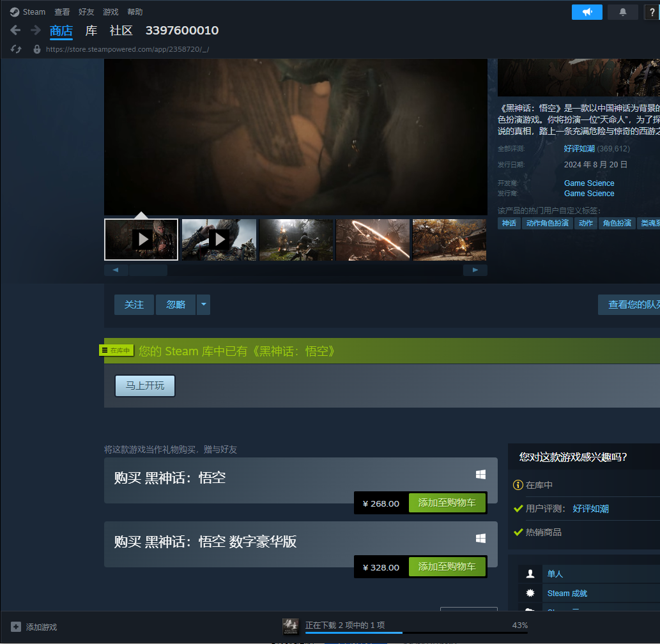Click the green checkmark beside 热销商品
The height and width of the screenshot is (644, 660).
click(x=518, y=532)
